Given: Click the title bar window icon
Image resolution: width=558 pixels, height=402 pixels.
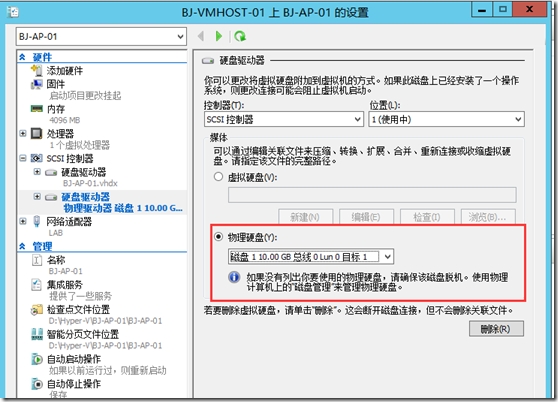Looking at the screenshot, I should [13, 12].
